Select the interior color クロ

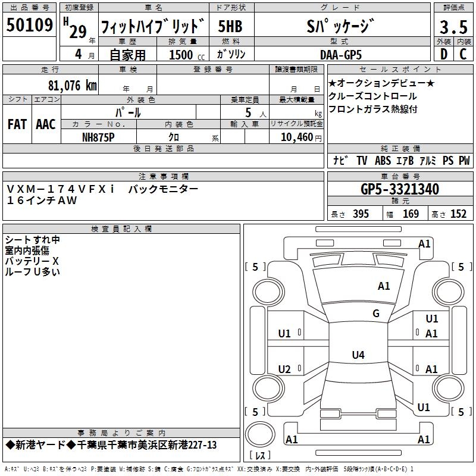pyautogui.click(x=174, y=137)
